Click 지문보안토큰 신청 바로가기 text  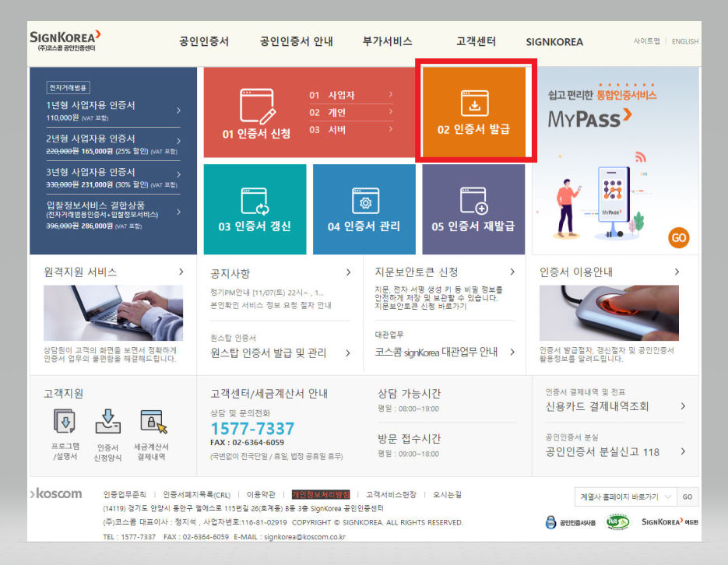[x=420, y=306]
